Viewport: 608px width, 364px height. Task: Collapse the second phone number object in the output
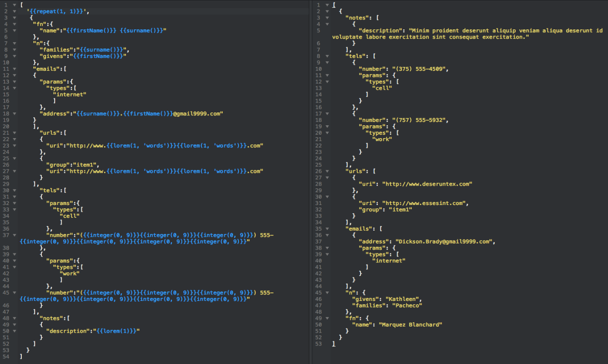pos(327,113)
